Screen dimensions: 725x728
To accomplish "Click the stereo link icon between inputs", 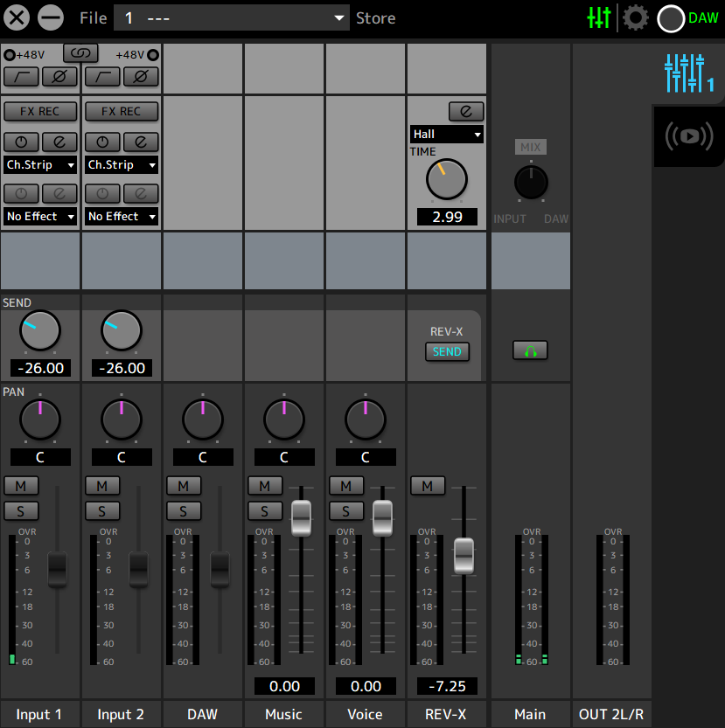I will click(80, 53).
